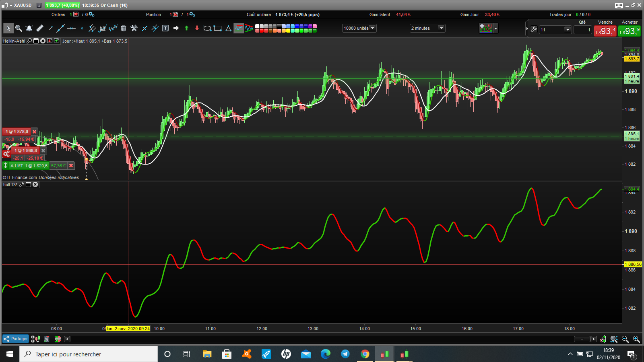Choose the green up arrow tool

186,28
